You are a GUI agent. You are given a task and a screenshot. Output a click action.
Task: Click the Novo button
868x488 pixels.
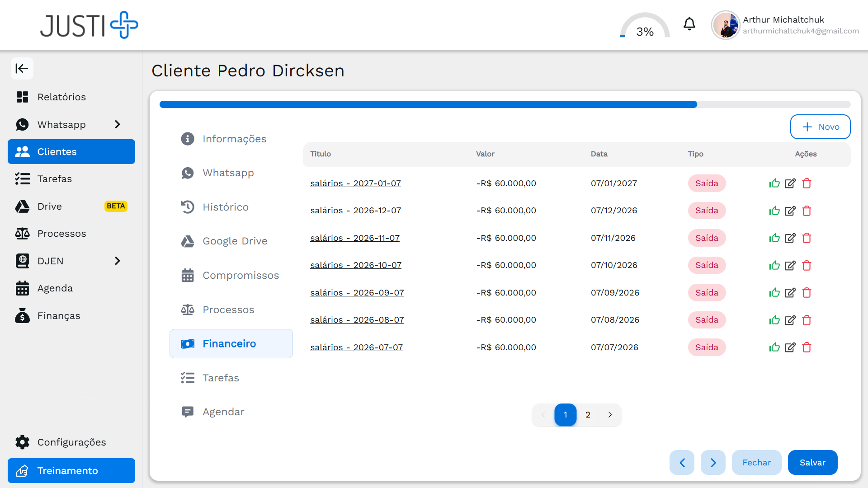(x=820, y=127)
